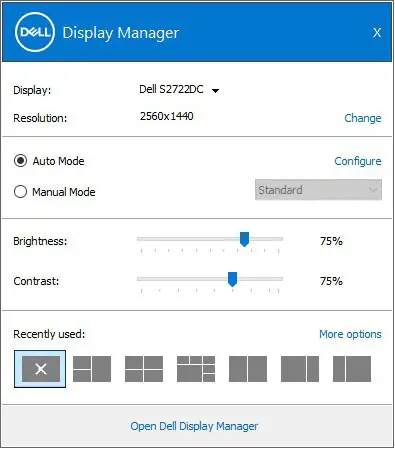Click the Change resolution link
Screen dimensions: 395x449
363,118
